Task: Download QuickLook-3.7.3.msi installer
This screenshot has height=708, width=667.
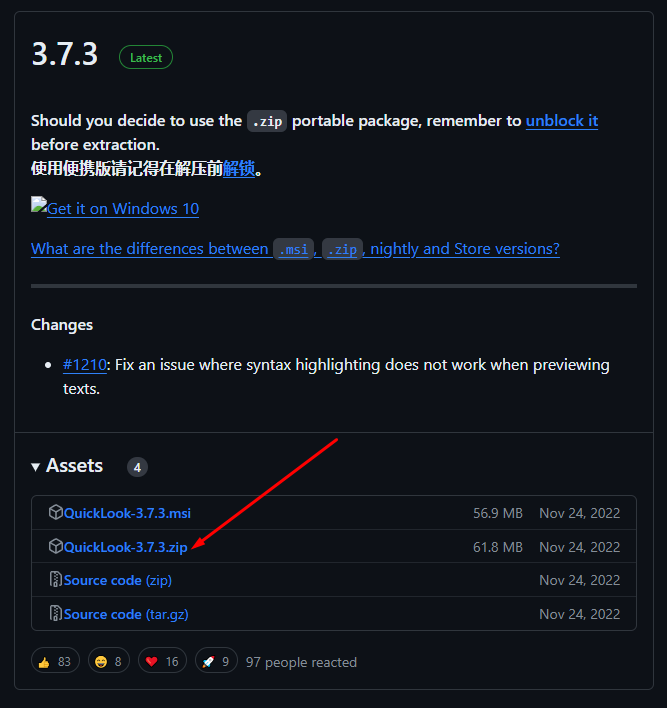Action: click(127, 513)
